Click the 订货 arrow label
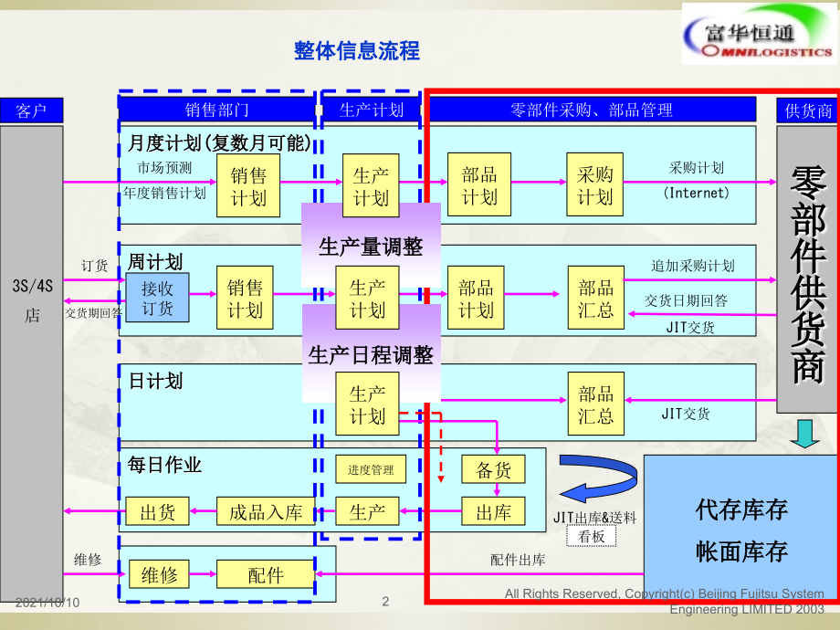This screenshot has width=840, height=630. point(94,266)
